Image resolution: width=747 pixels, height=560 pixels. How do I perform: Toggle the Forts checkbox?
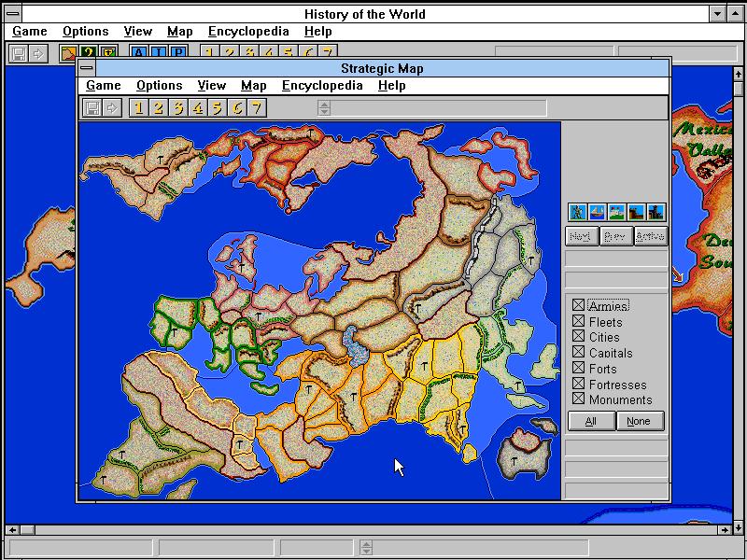coord(578,368)
